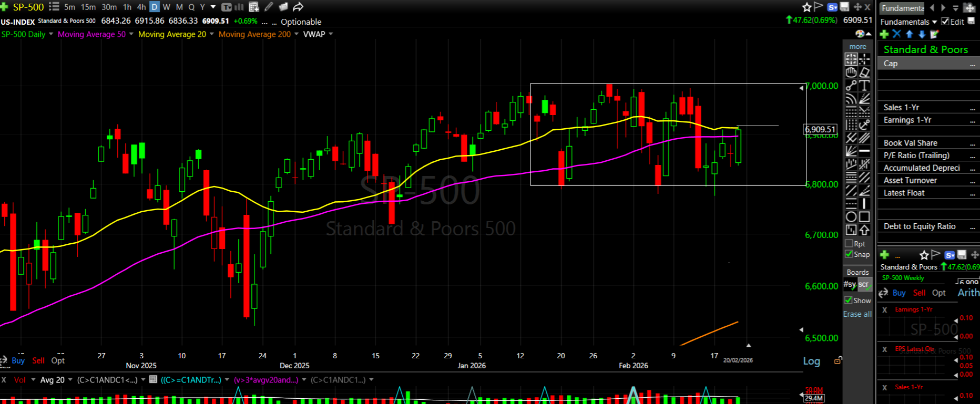Expand the timeframe dropdown arrow after Y

point(213,7)
